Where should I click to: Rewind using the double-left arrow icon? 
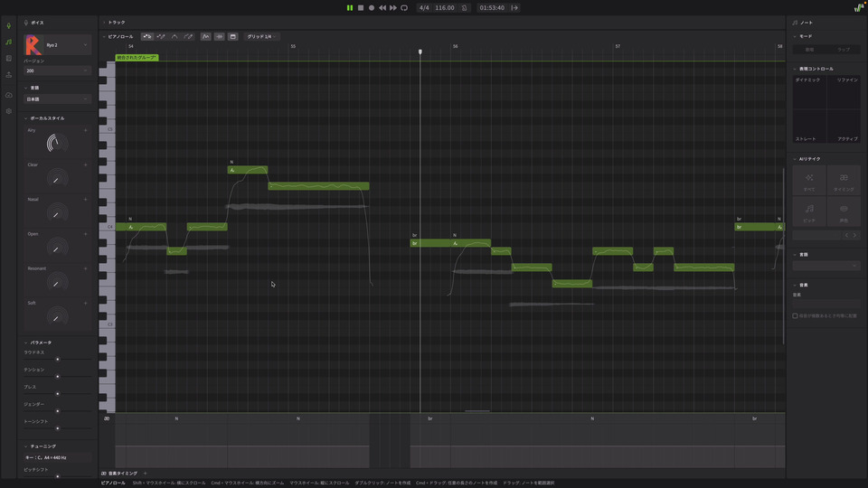point(382,8)
